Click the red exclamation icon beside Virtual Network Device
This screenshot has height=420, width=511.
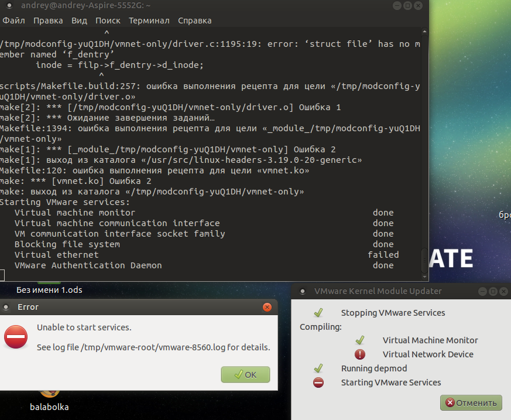360,354
